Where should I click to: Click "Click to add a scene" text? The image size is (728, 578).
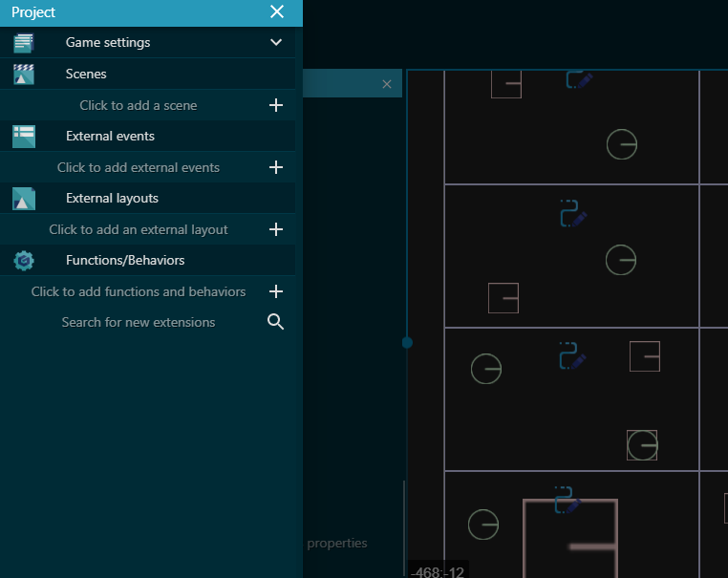tap(139, 105)
